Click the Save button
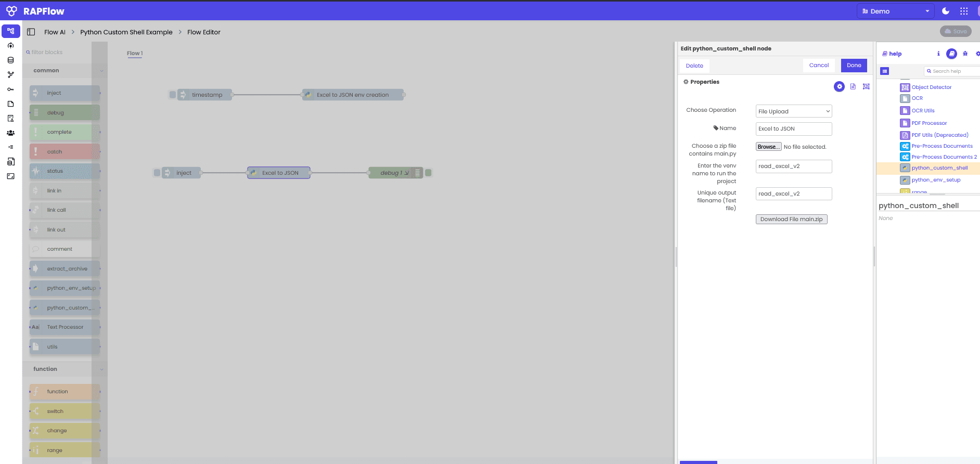980x464 pixels. point(956,31)
